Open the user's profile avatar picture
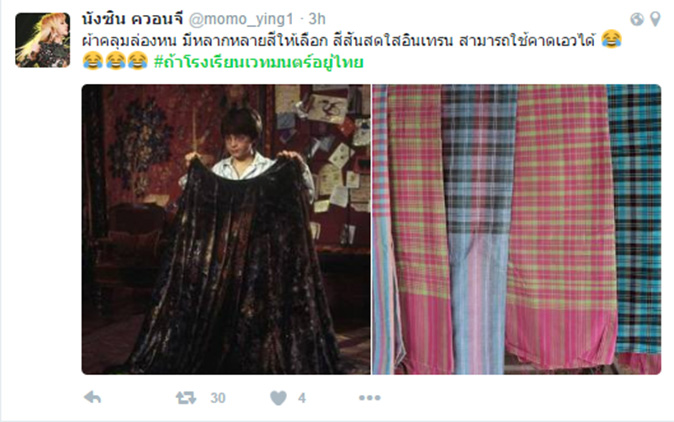Viewport: 674px width, 422px height. click(43, 40)
